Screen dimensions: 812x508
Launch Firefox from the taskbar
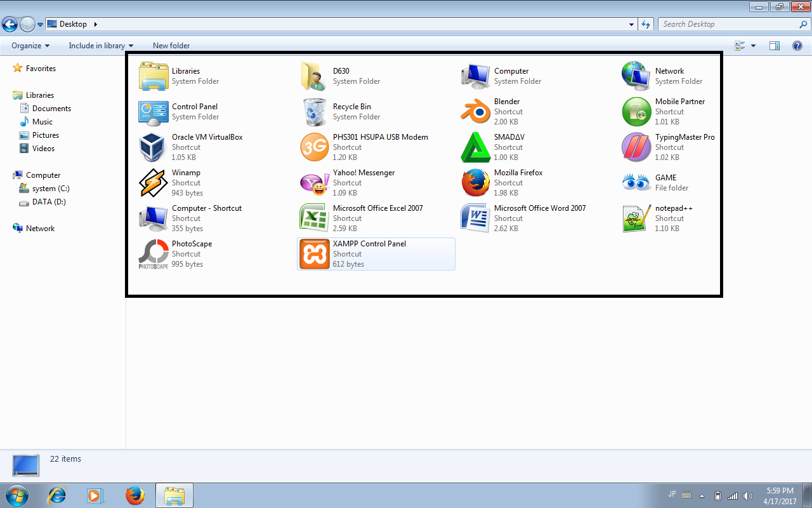click(134, 495)
